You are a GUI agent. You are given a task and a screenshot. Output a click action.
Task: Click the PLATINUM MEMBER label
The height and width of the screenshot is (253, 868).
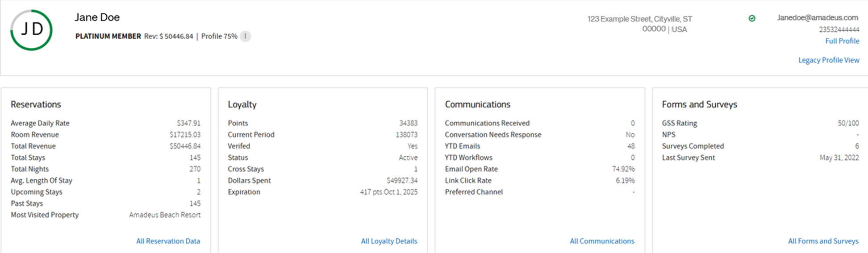point(108,37)
